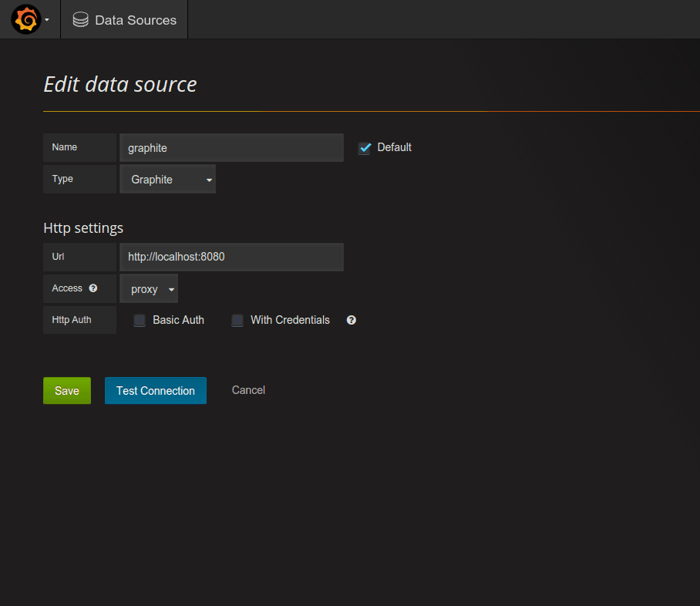Click the Edit data source heading
This screenshot has width=700, height=606.
(x=120, y=84)
